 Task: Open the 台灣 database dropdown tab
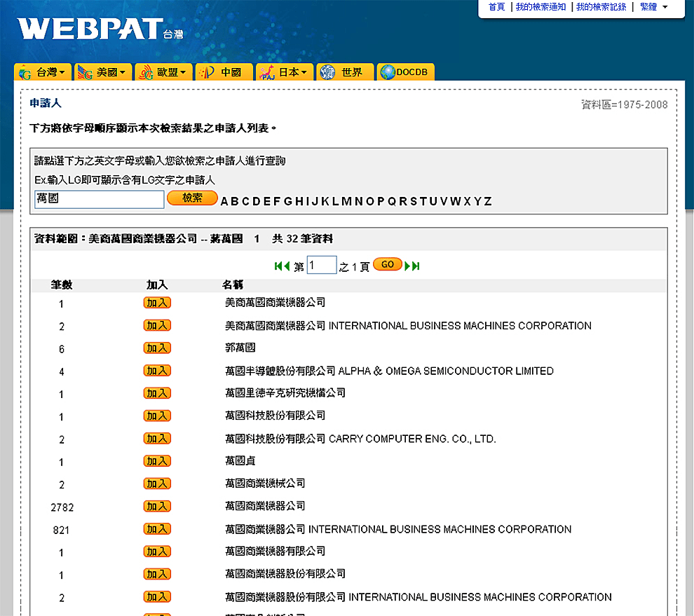click(x=43, y=72)
